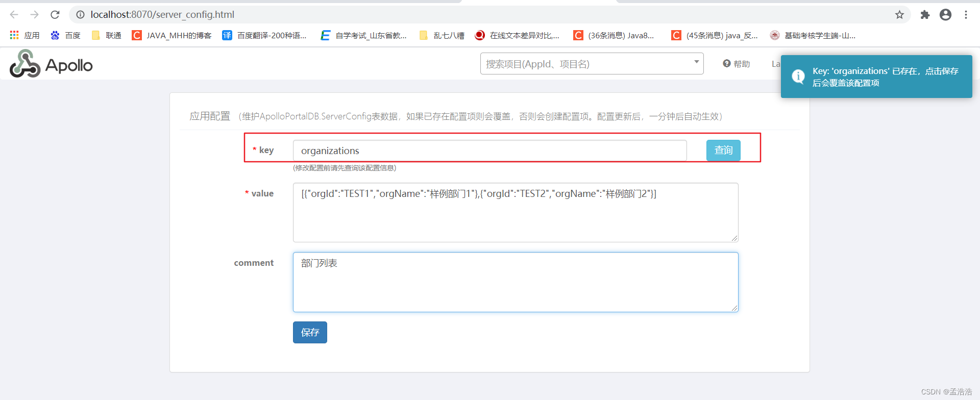Click the Apollo logo to go home
The image size is (980, 400).
tap(51, 64)
